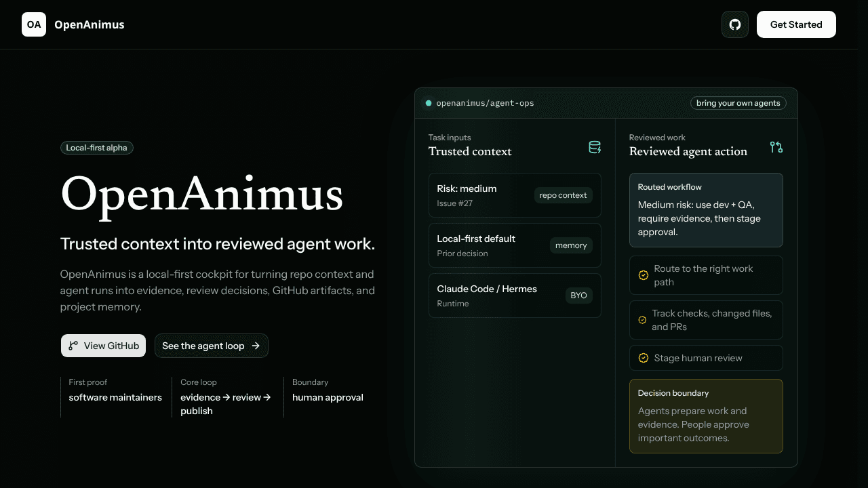Click the check badge next to Track checks, changed files
868x488 pixels.
coord(643,320)
